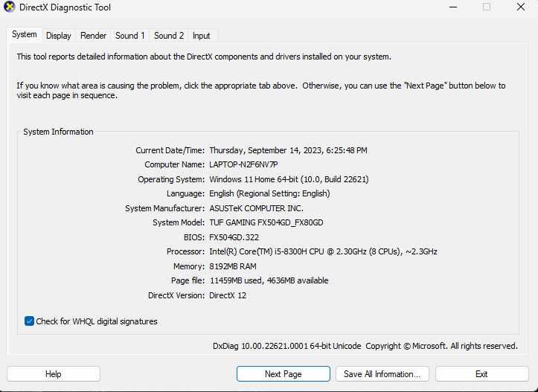Screen dimensions: 538x392
Task: Switch to the Sound 1 tab
Action: coord(130,36)
